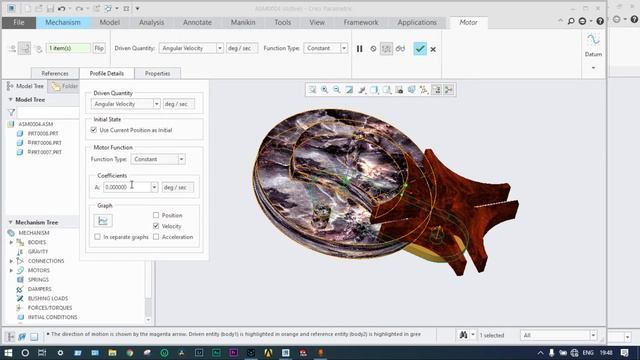Click the rotational motion type icon
The image size is (640, 360).
[x=25, y=49]
